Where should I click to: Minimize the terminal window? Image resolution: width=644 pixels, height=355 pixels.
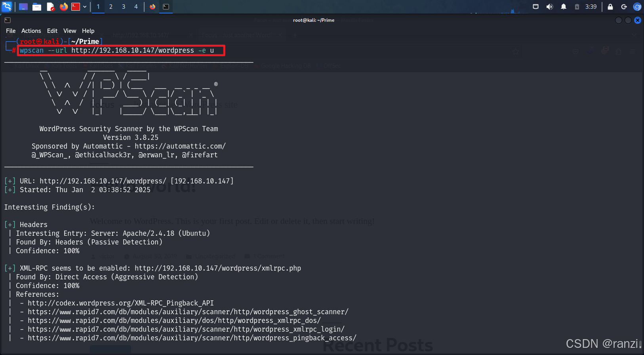click(619, 20)
